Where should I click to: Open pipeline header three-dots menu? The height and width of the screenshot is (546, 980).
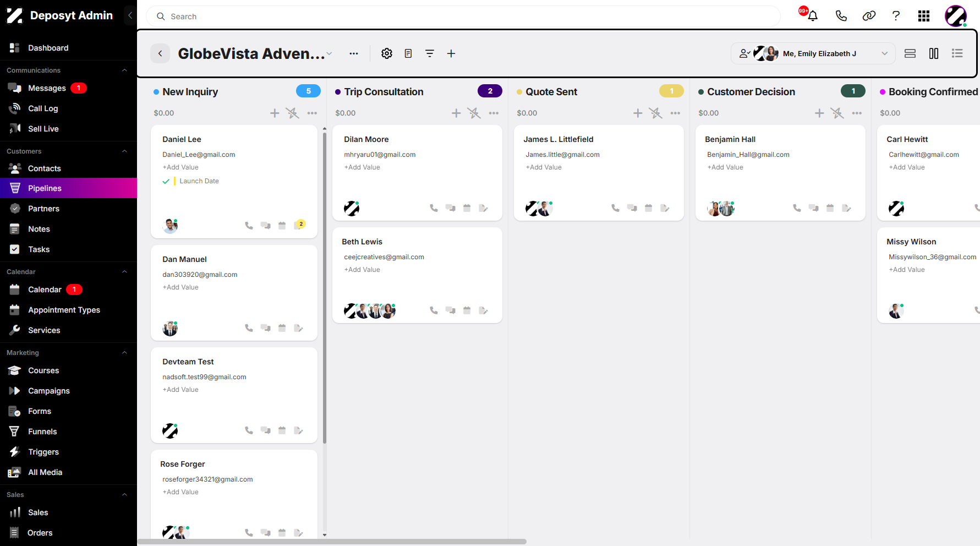click(354, 53)
